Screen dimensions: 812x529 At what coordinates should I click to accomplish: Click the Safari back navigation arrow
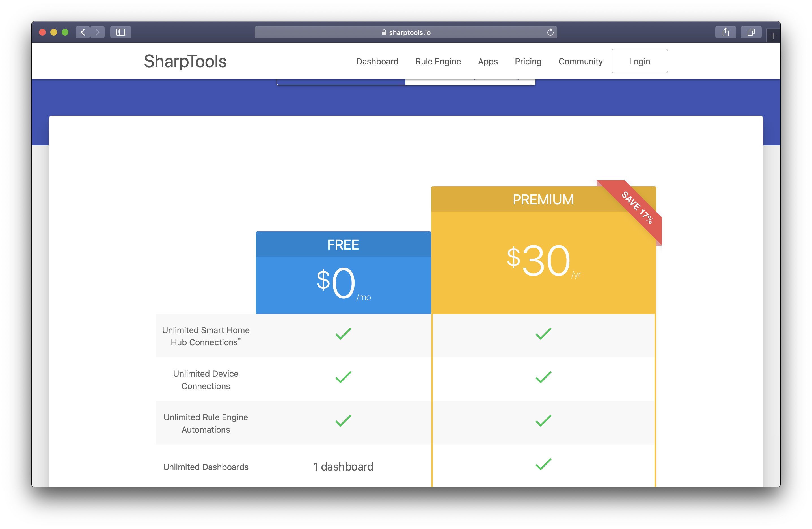tap(83, 32)
